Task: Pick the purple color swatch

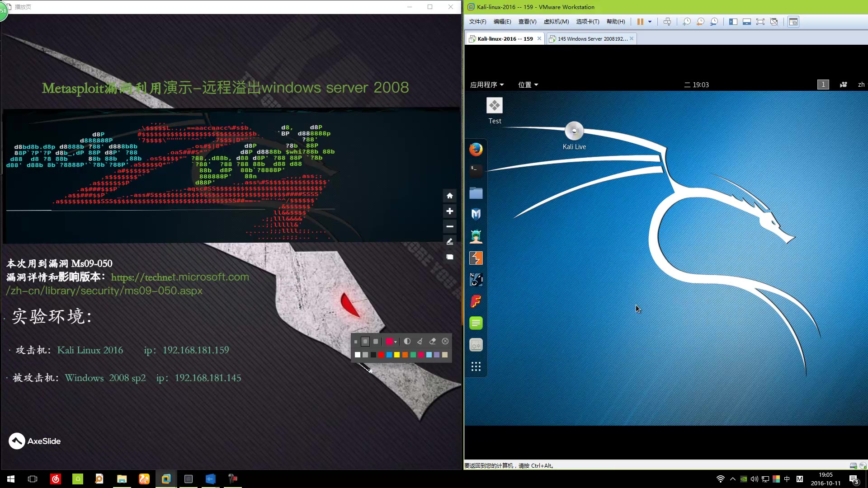Action: pyautogui.click(x=437, y=355)
